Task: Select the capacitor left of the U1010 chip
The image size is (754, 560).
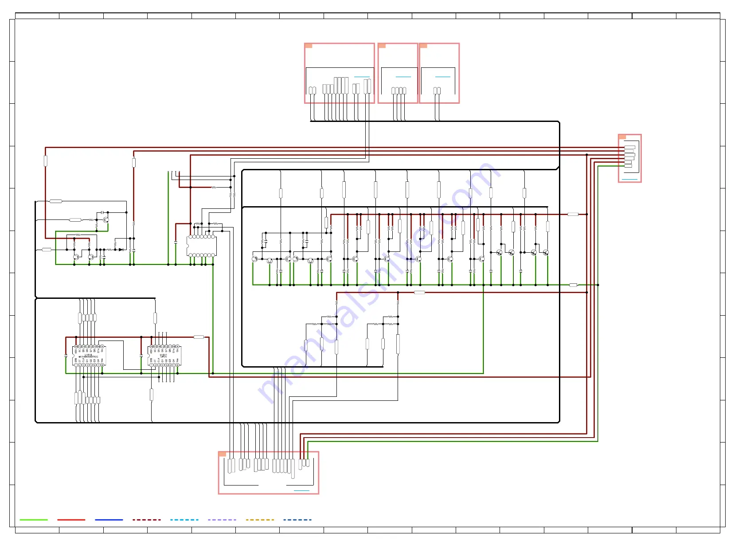Action: pyautogui.click(x=66, y=356)
